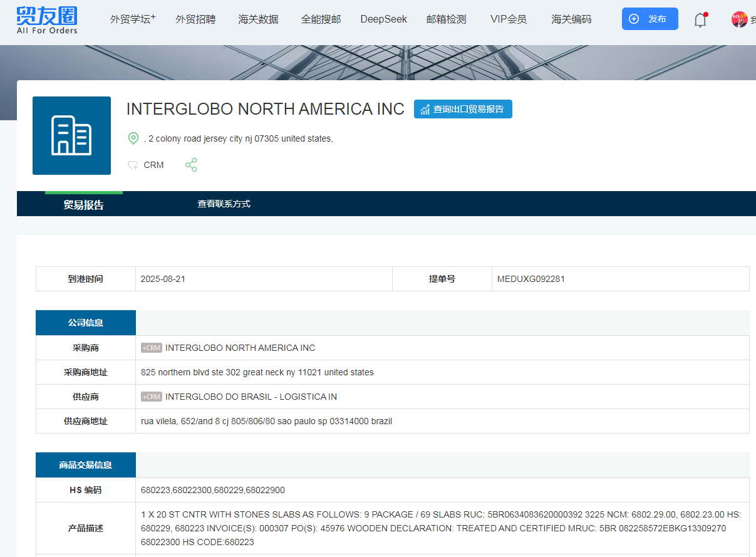Add supplier via +CRM badge for INTERGLOBO DO BRASIL

click(x=152, y=397)
